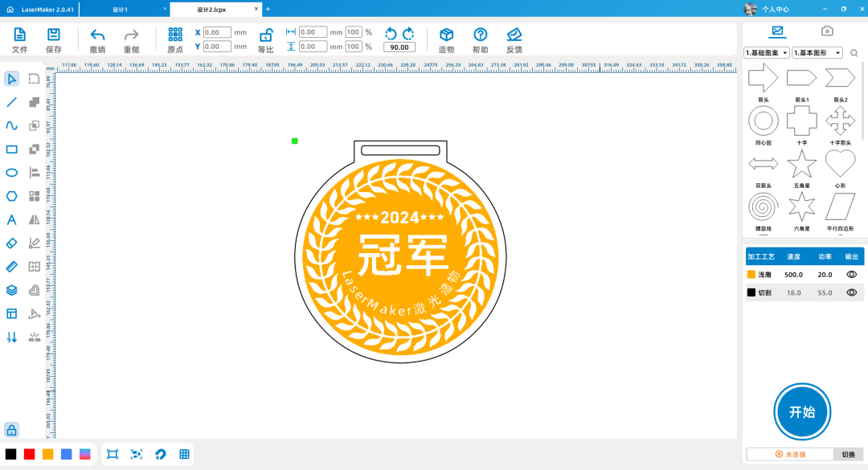
Task: Open the 反馈 feedback icon
Action: pos(514,35)
